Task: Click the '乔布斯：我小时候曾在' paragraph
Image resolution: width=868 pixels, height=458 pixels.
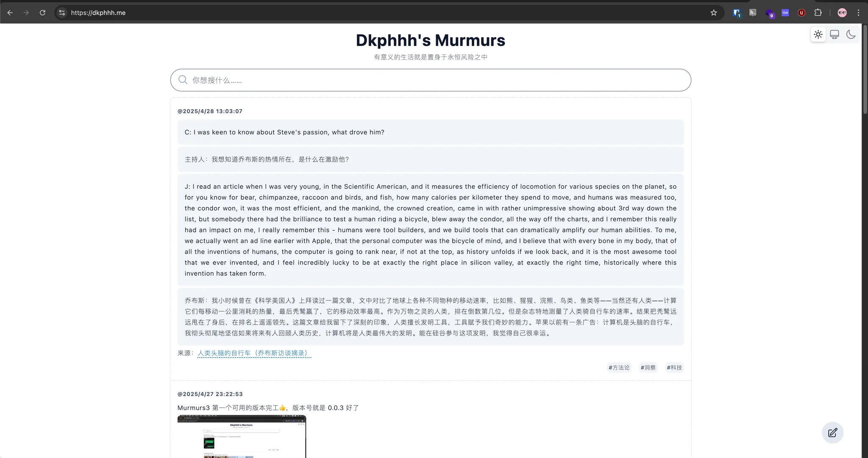Action: point(431,317)
